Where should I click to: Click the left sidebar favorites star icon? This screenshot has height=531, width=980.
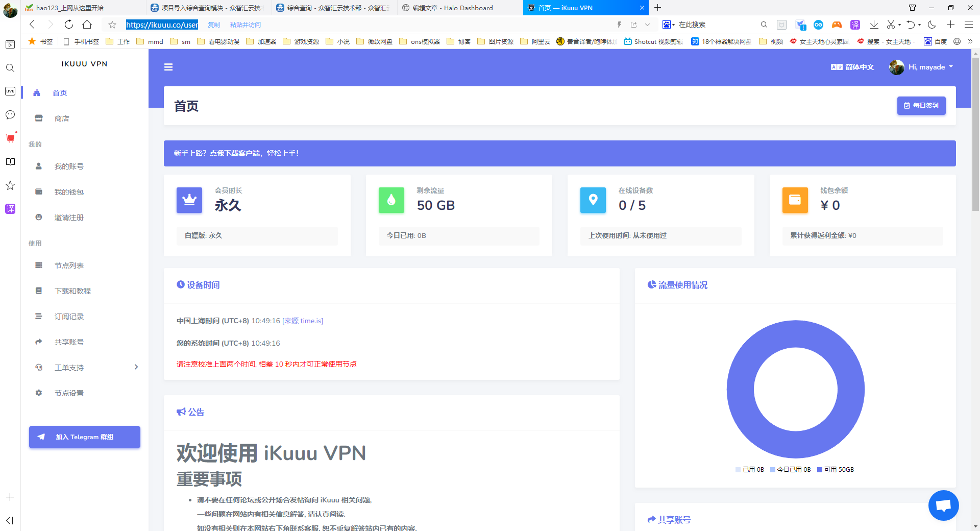(x=10, y=185)
